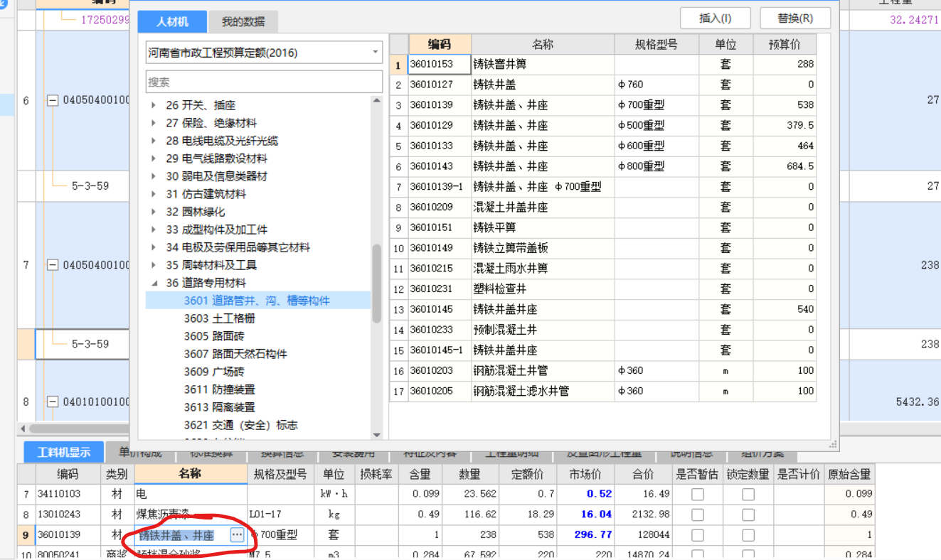This screenshot has width=941, height=560.
Task: Select tree item 33 成型构件及加工件
Action: click(217, 230)
